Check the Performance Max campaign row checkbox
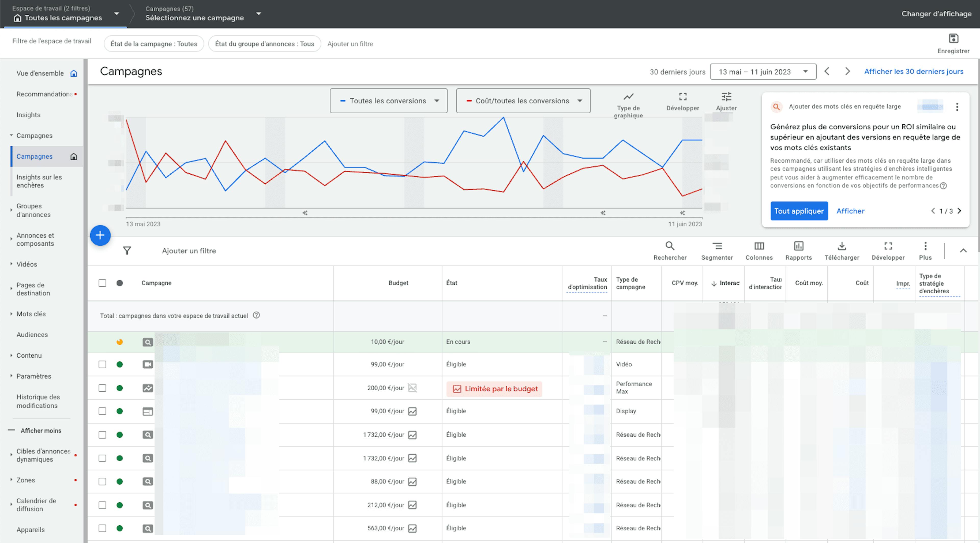Viewport: 980px width, 543px height. (x=102, y=388)
